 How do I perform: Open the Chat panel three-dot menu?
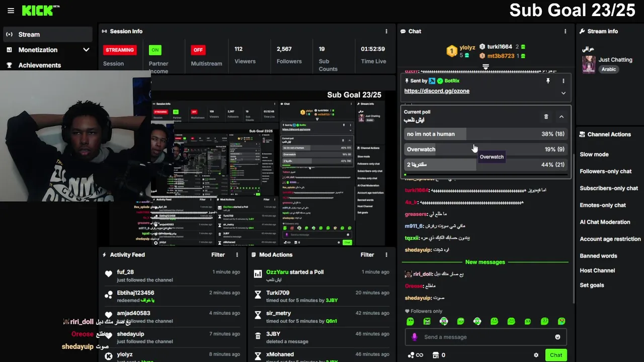click(x=566, y=31)
